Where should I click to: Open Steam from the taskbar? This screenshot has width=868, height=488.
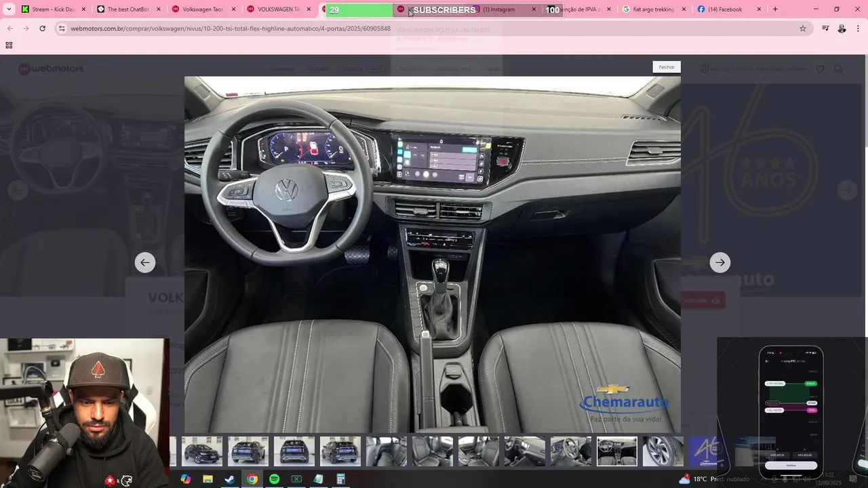(x=230, y=479)
